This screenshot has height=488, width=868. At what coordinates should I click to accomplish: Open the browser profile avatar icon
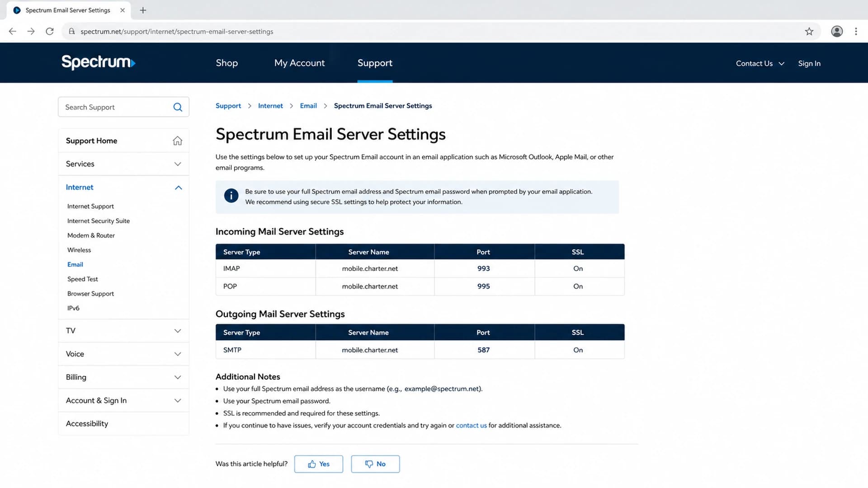(837, 31)
